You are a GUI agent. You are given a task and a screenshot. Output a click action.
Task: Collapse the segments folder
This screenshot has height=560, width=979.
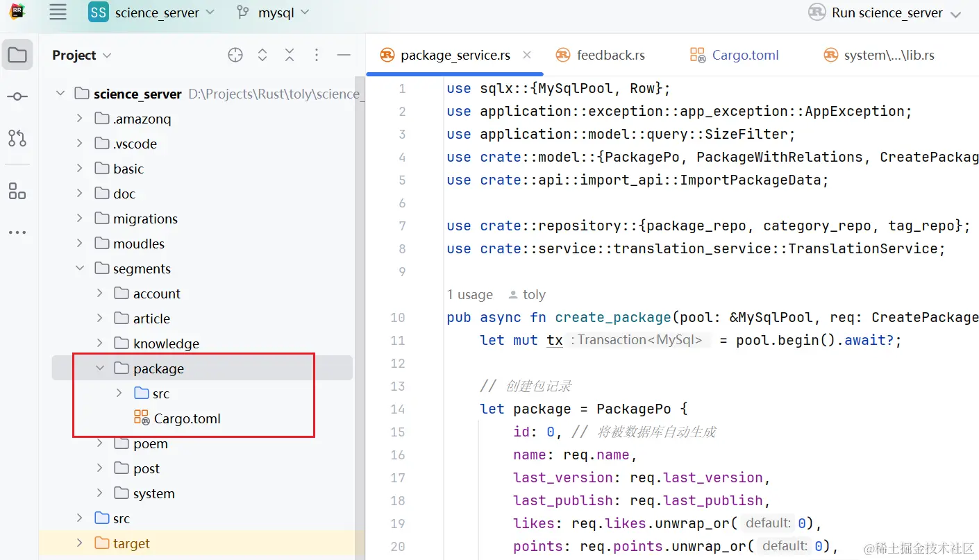(80, 269)
